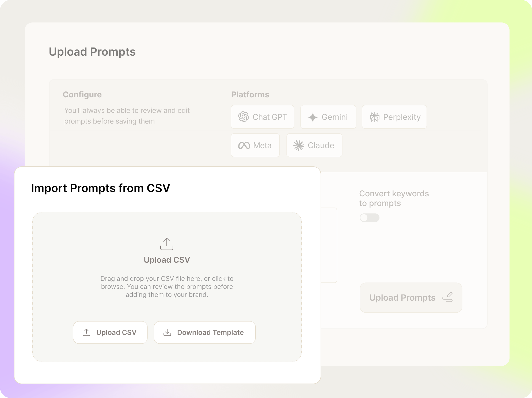Click the Claude starburst icon
This screenshot has width=532, height=398.
pos(299,145)
